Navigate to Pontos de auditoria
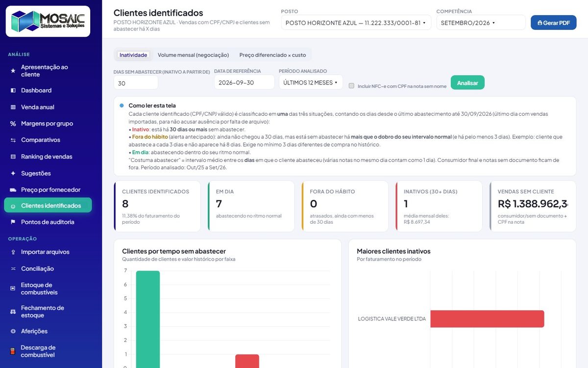The height and width of the screenshot is (368, 588). (x=48, y=222)
